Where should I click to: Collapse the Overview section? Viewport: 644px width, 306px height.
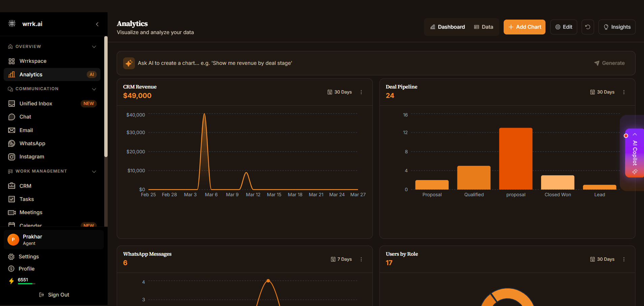(x=94, y=47)
